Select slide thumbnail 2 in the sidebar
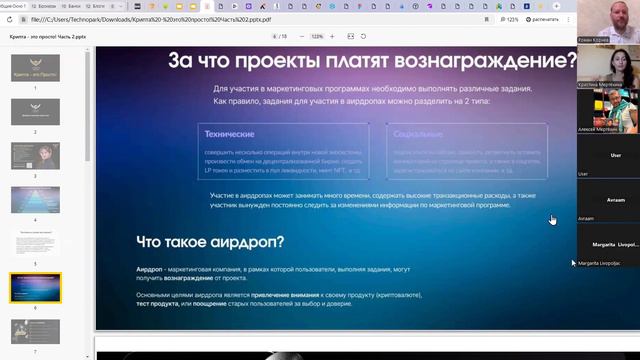The image size is (640, 360). click(x=36, y=112)
